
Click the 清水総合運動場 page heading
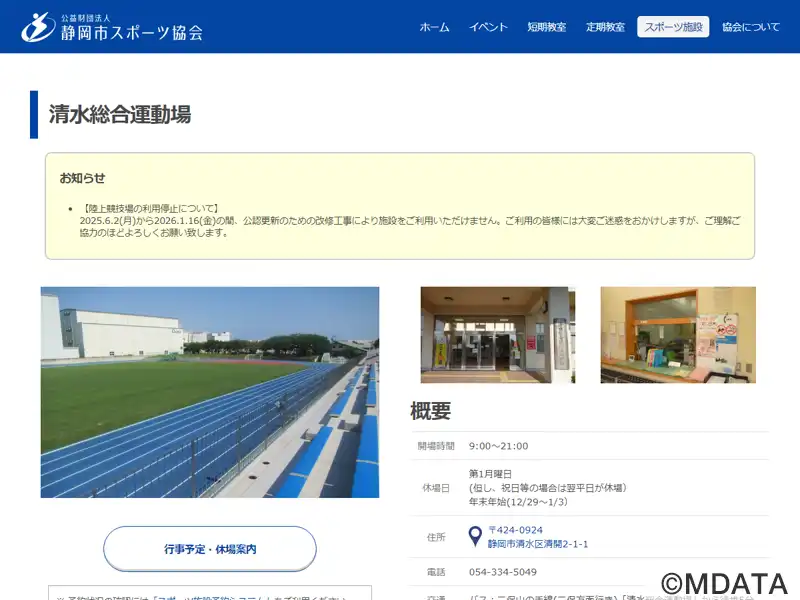pos(120,114)
